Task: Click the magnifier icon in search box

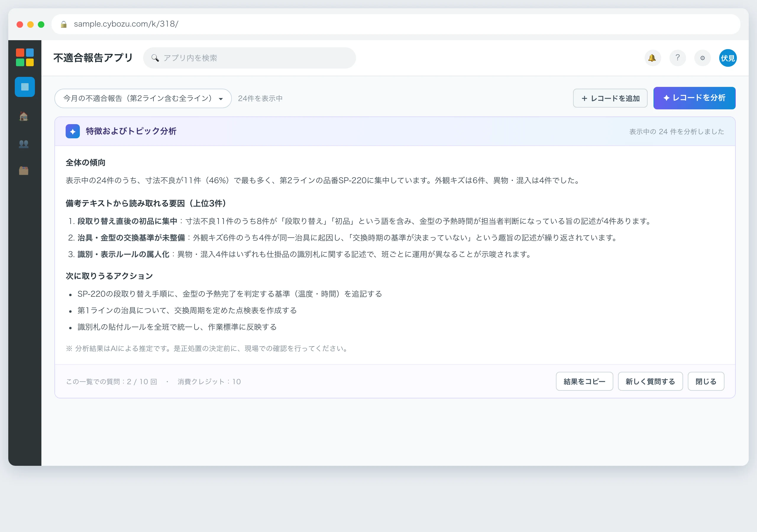Action: tap(155, 58)
